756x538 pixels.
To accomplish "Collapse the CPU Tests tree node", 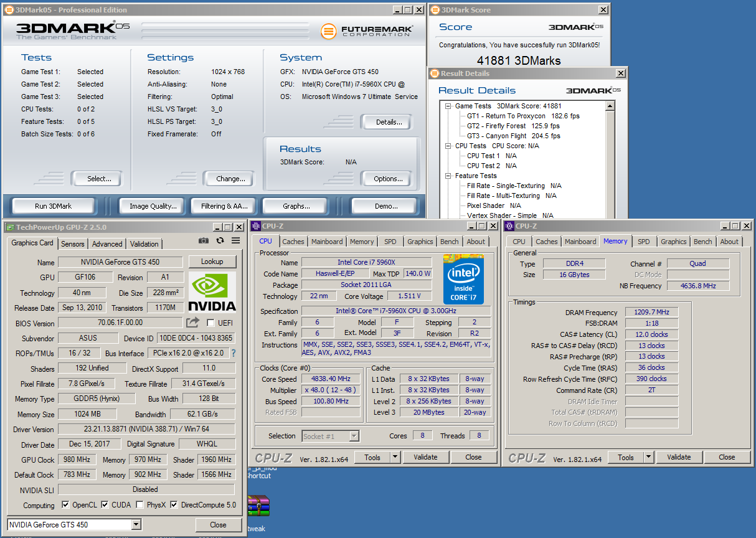I will tap(448, 146).
